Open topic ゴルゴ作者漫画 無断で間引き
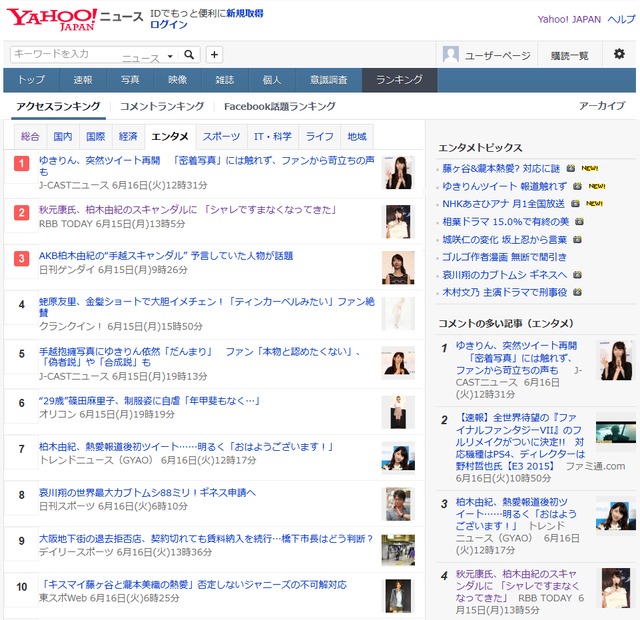This screenshot has width=640, height=620. tap(504, 257)
